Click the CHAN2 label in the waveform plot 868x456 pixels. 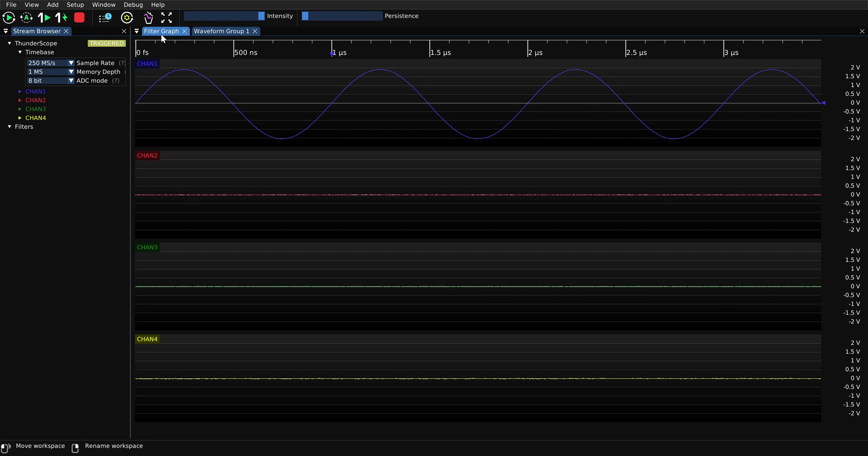147,156
